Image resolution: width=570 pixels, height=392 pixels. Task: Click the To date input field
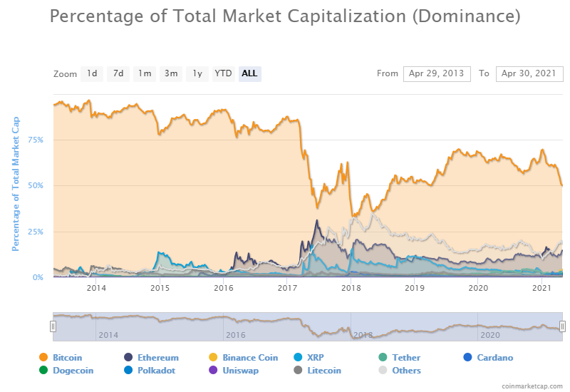pyautogui.click(x=529, y=73)
